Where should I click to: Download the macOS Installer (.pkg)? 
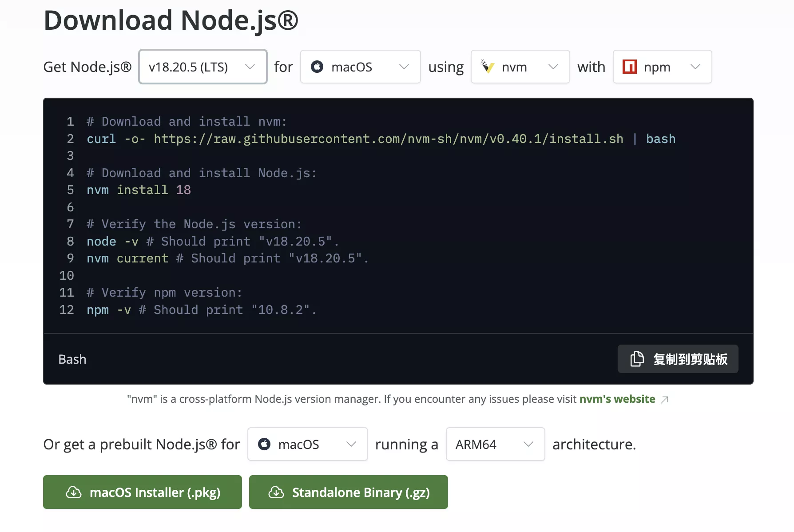(143, 492)
